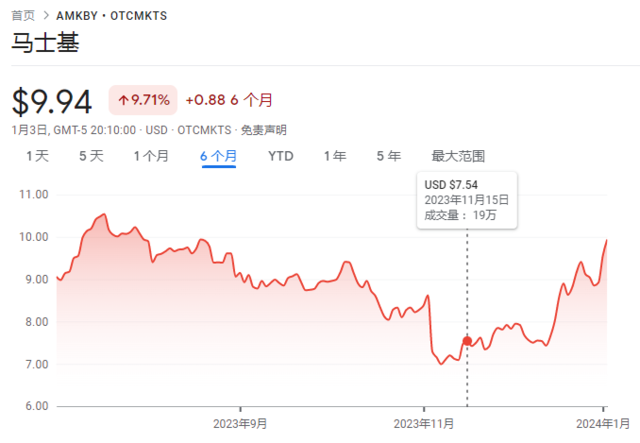Image resolution: width=640 pixels, height=443 pixels.
Task: Click the red data point marker on chart
Action: pos(467,341)
